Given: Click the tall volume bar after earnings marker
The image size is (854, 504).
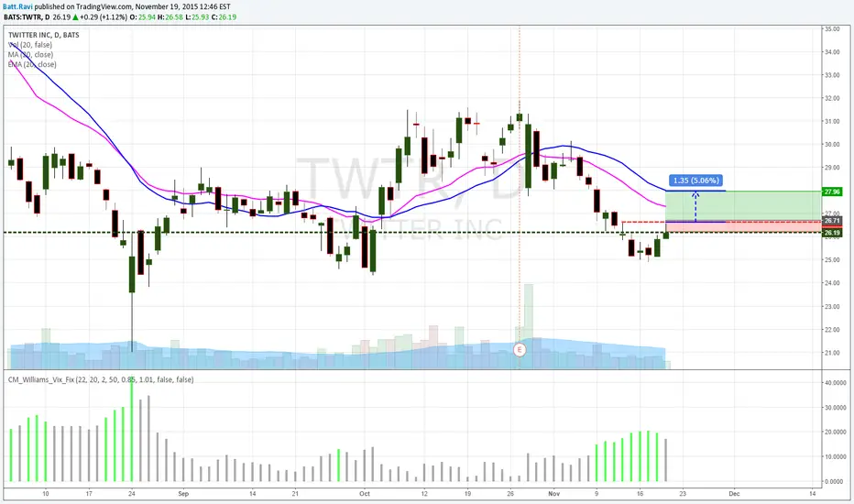Looking at the screenshot, I should (529, 326).
